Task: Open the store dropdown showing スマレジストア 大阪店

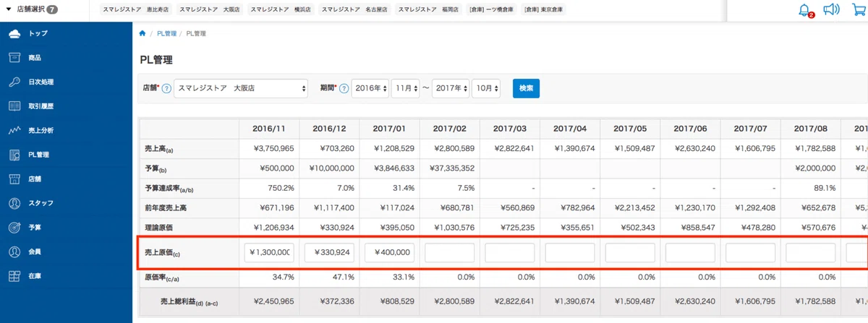Action: click(241, 88)
